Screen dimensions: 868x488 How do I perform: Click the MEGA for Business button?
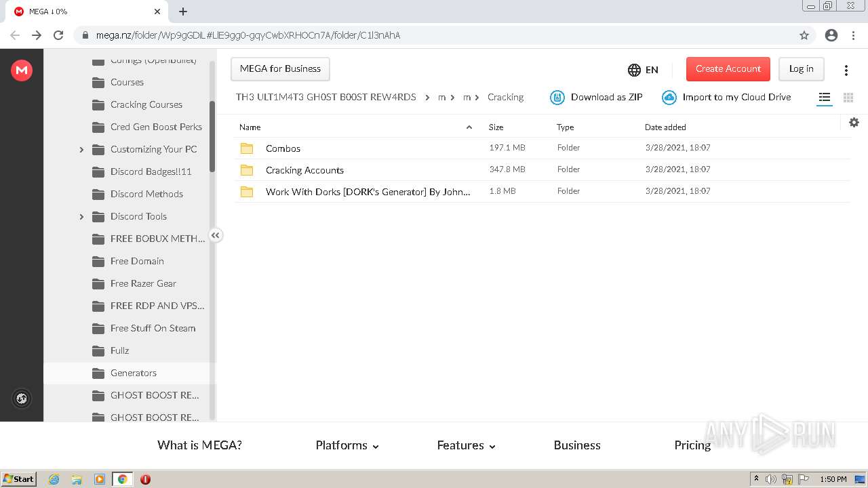(280, 69)
